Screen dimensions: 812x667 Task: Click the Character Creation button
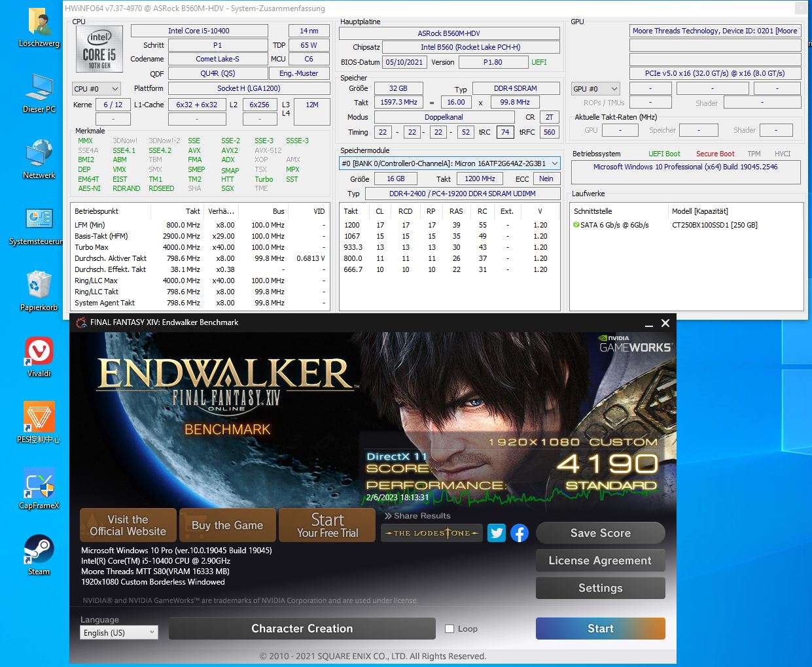[x=302, y=628]
